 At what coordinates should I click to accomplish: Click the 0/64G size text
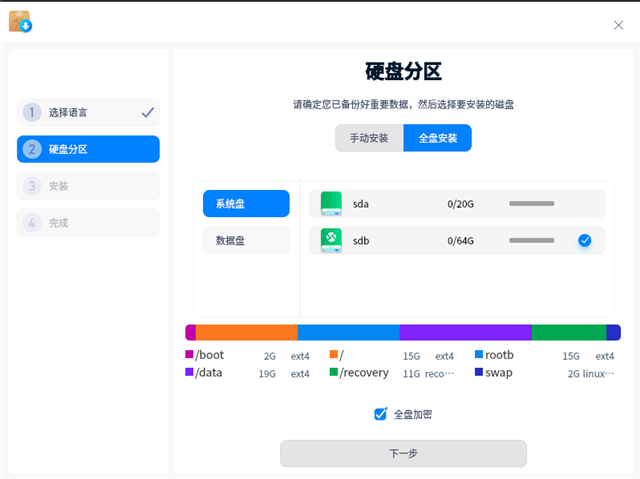click(x=460, y=241)
